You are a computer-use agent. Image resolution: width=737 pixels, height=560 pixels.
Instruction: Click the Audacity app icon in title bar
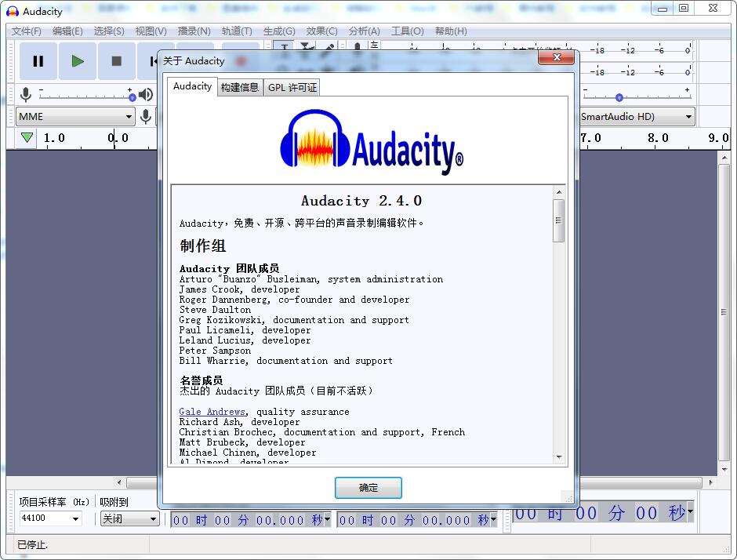[13, 11]
